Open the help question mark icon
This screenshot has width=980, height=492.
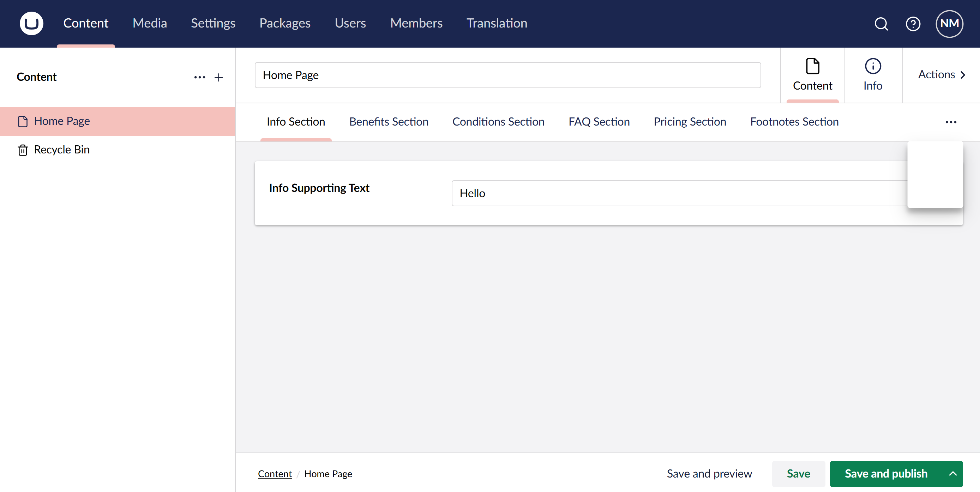tap(913, 24)
